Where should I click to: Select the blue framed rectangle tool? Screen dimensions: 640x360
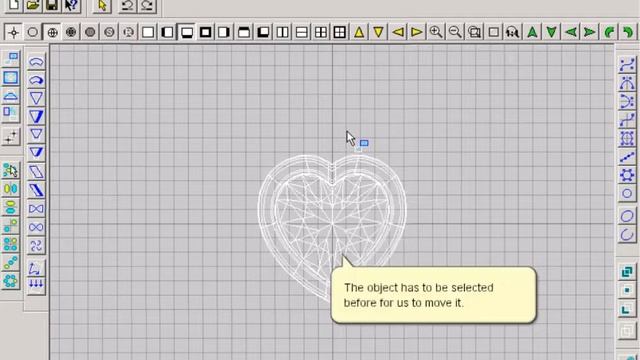[x=11, y=78]
